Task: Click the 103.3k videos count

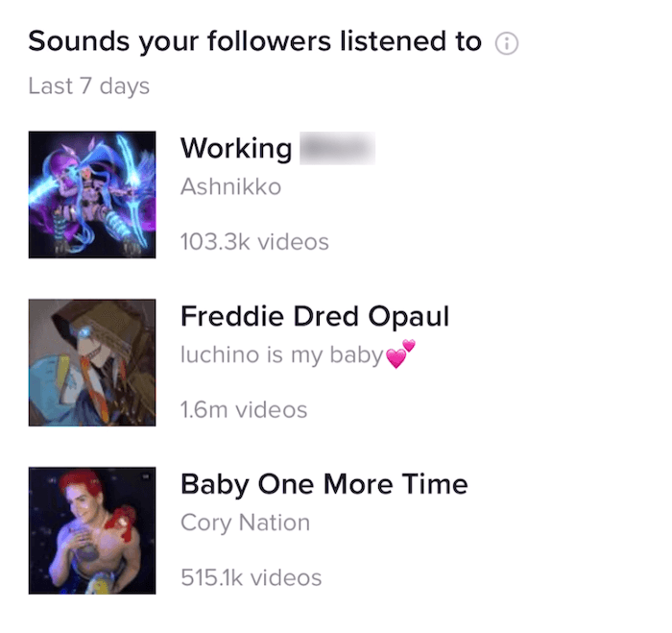Action: coord(254,241)
